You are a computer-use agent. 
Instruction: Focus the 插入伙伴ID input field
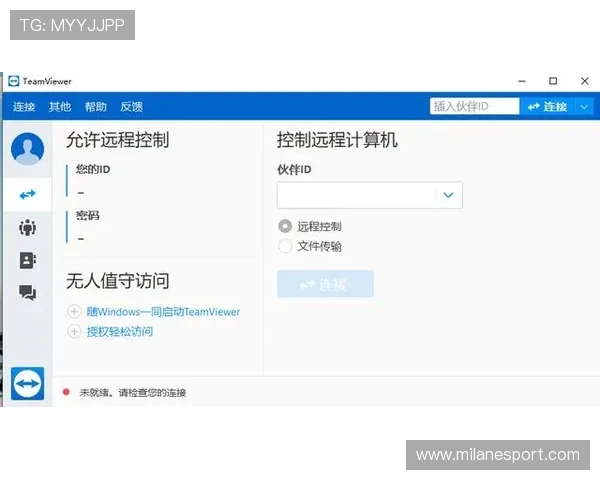tap(474, 106)
